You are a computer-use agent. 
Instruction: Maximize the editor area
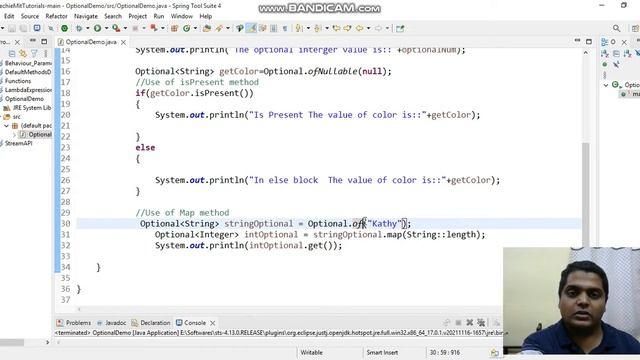[x=589, y=41]
